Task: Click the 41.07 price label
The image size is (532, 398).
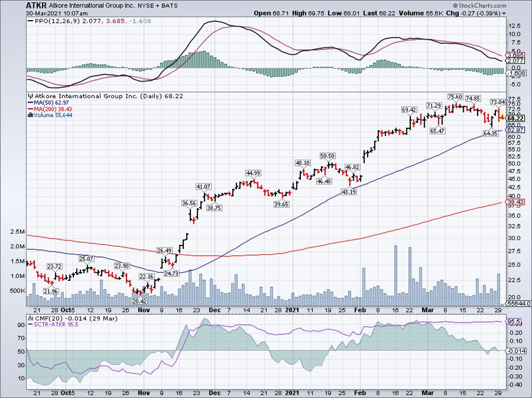Action: tap(203, 187)
